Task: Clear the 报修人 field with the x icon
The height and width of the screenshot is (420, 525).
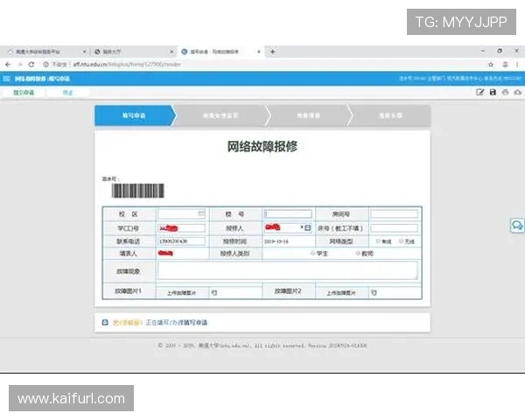Action: click(302, 227)
